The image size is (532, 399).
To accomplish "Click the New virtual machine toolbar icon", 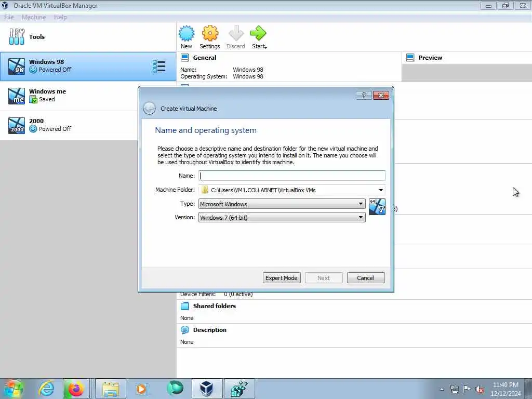I will [187, 33].
